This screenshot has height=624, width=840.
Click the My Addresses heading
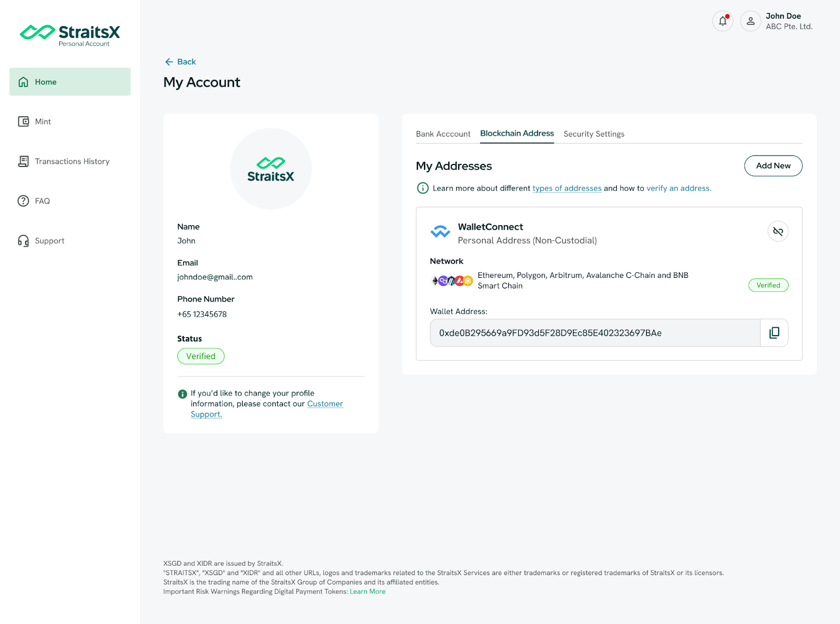[454, 166]
